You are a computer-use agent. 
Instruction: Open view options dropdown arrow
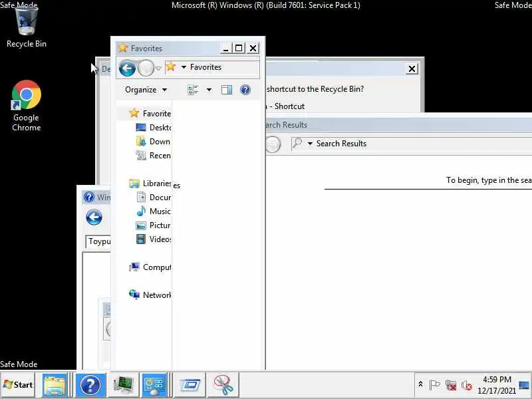tap(209, 90)
